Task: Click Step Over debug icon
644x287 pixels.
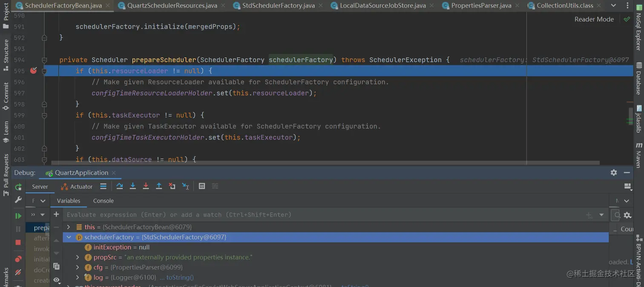Action: coord(119,186)
